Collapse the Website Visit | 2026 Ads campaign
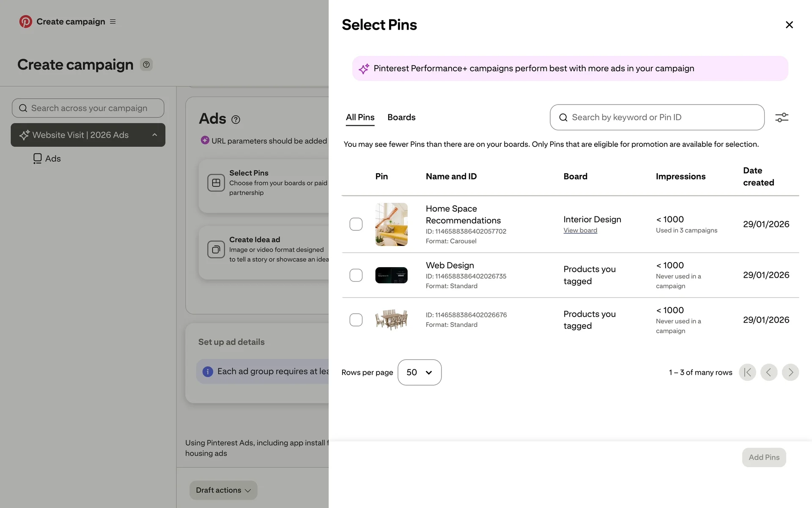The image size is (812, 508). tap(155, 135)
